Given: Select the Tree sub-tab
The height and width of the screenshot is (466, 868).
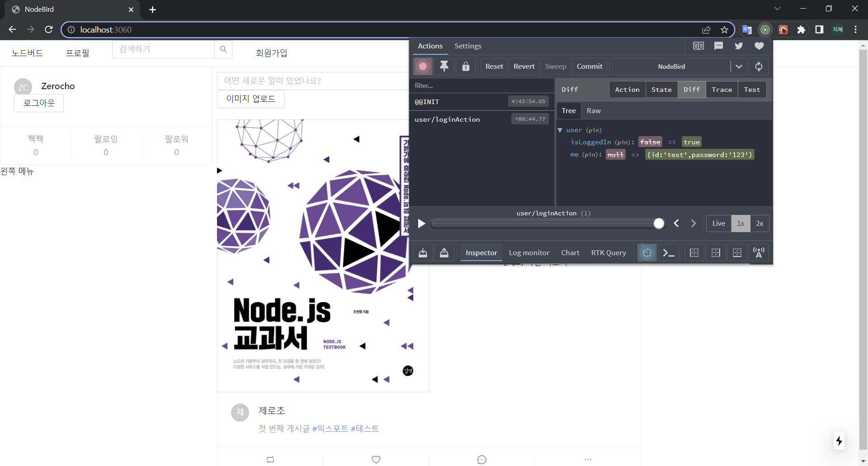Looking at the screenshot, I should tap(569, 111).
